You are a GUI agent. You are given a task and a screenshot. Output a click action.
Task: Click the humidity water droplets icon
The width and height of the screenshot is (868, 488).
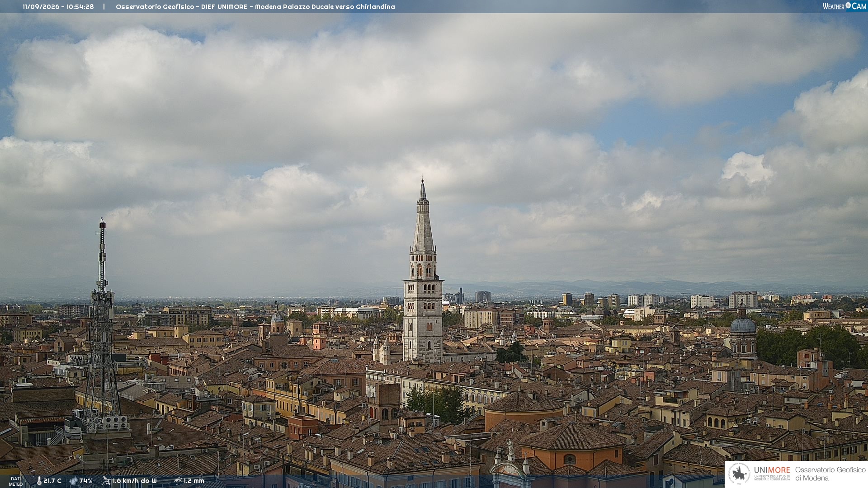click(74, 481)
